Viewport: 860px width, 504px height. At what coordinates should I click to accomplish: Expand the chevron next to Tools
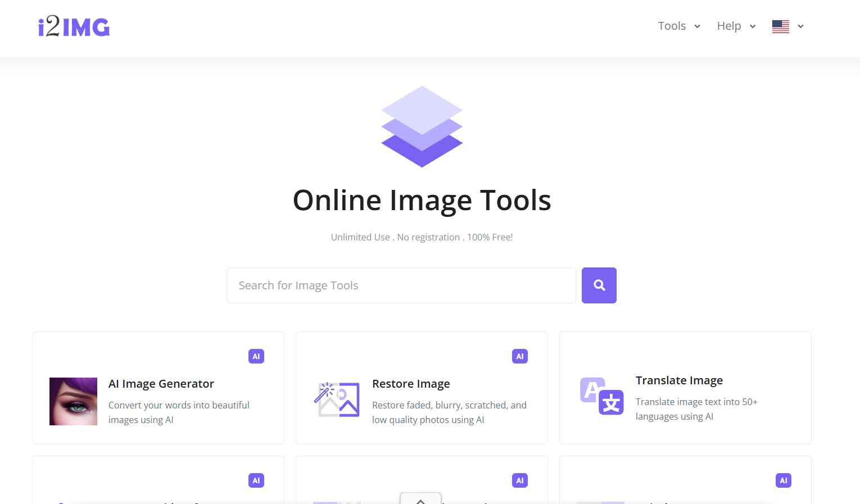pos(698,26)
